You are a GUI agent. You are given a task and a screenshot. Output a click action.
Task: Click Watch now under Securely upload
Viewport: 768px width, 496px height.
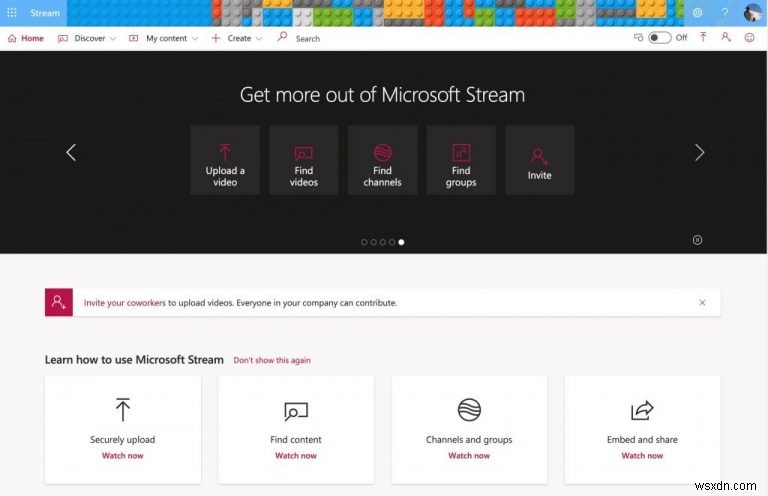[x=122, y=455]
